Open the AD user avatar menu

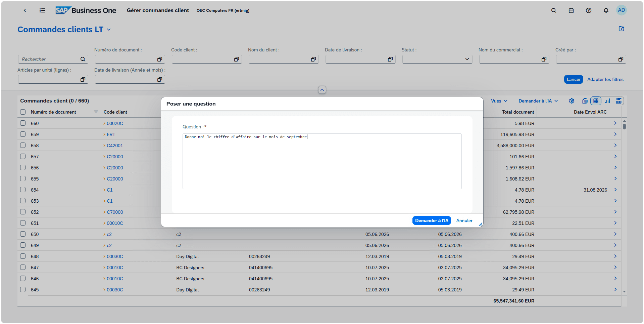coord(622,10)
